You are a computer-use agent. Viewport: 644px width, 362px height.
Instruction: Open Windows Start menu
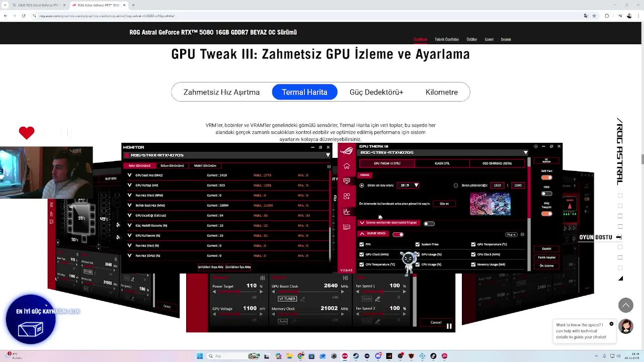click(200, 356)
